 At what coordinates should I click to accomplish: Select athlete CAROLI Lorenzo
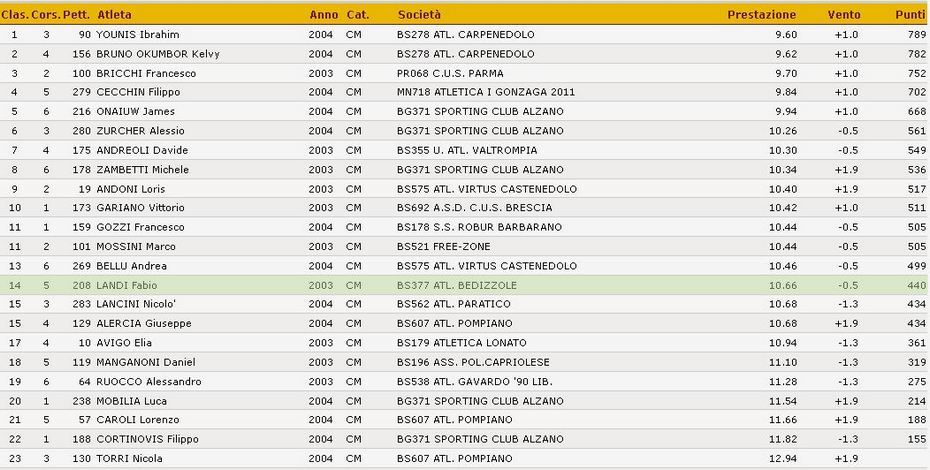tap(138, 420)
